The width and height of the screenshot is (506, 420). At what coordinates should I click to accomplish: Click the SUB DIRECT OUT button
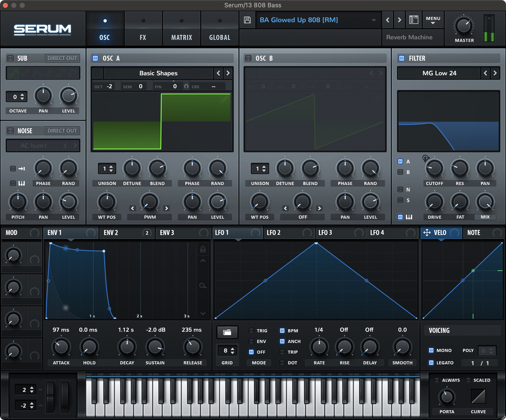pos(62,58)
